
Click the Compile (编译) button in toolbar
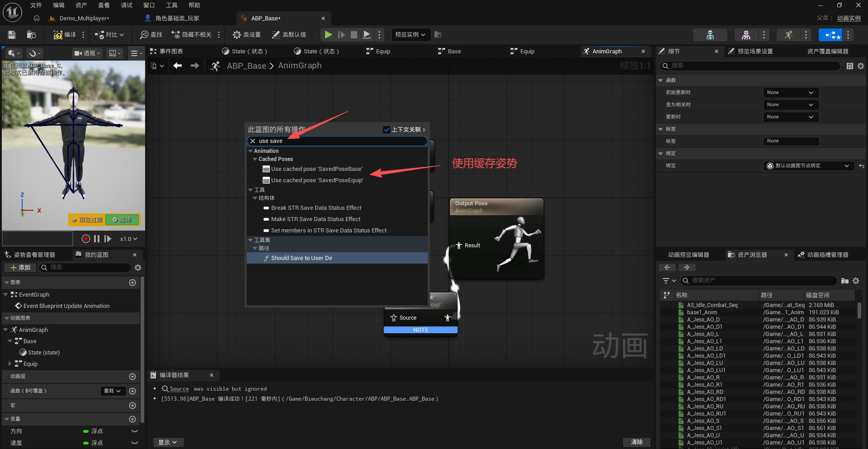pos(65,35)
